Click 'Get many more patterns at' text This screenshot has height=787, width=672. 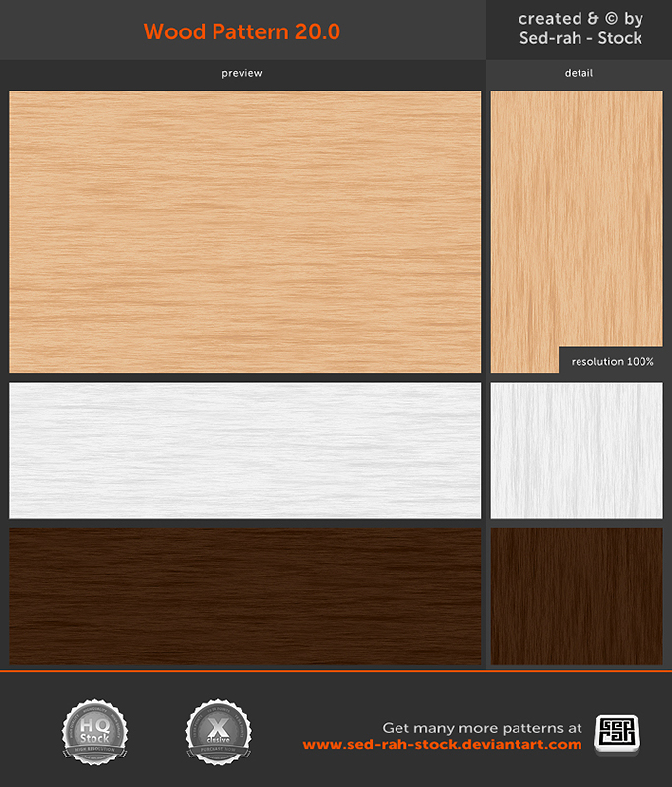click(x=482, y=728)
